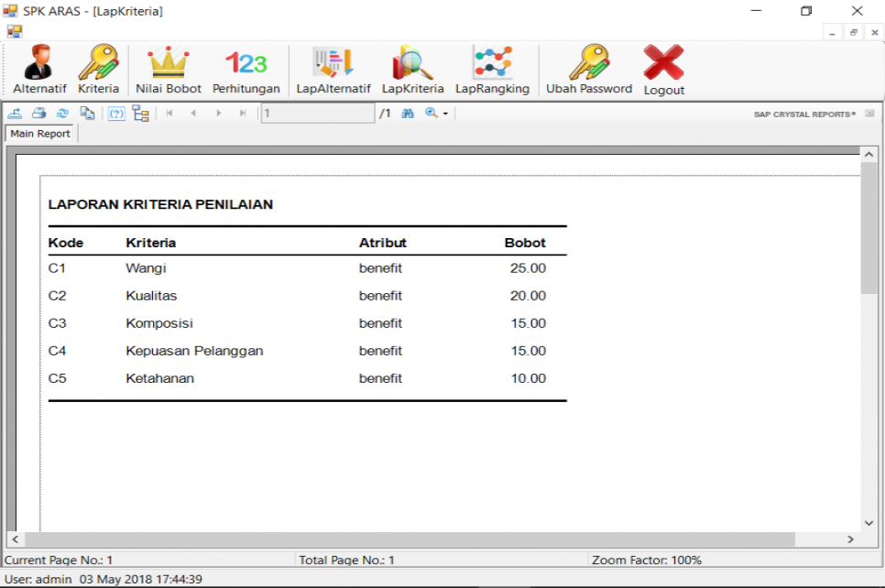Screen dimensions: 885x588
Task: Copy the report using the copy icon
Action: click(x=87, y=114)
